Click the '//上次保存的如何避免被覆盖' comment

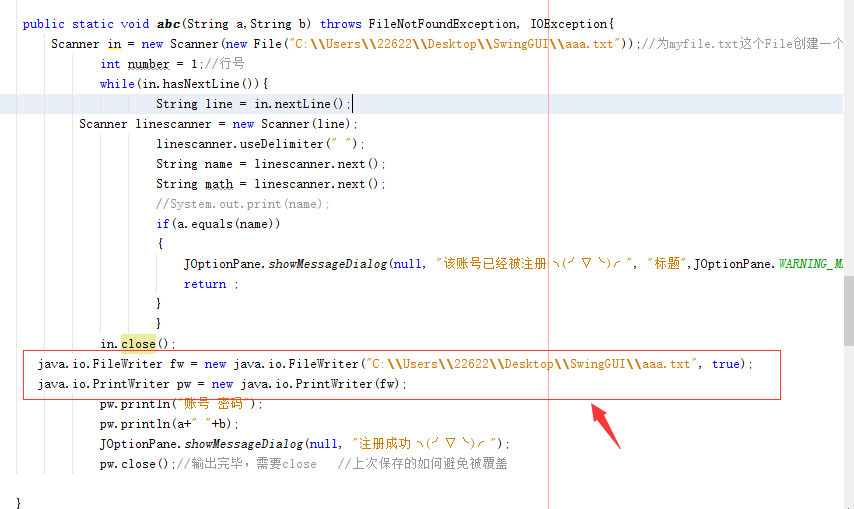pyautogui.click(x=423, y=464)
